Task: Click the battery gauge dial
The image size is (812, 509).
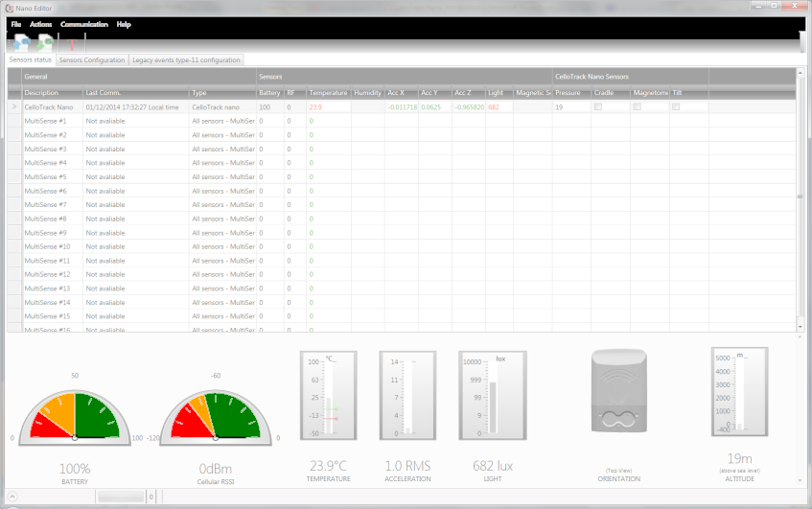Action: point(75,417)
